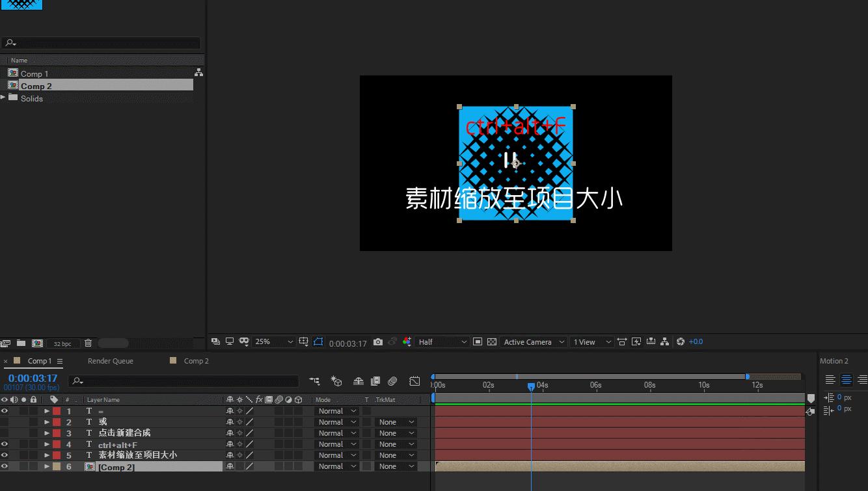The height and width of the screenshot is (491, 868).
Task: Delete selected project item with trash icon
Action: tap(88, 343)
